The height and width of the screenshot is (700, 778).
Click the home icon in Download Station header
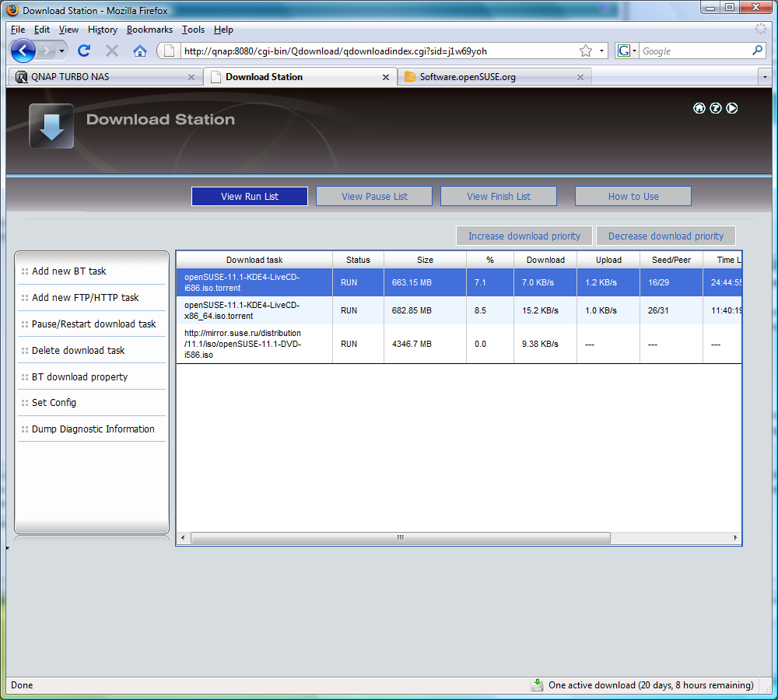(x=699, y=108)
